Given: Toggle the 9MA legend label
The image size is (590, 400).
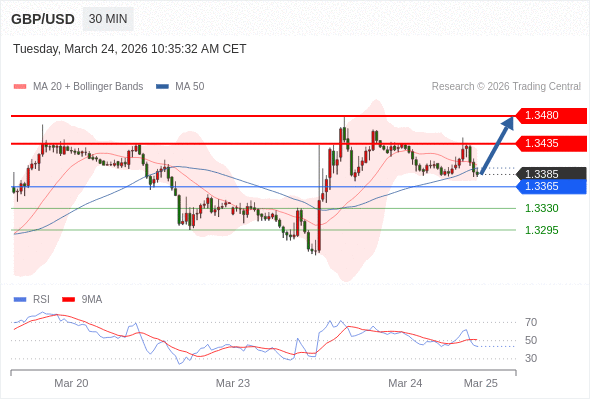Looking at the screenshot, I should [x=92, y=300].
